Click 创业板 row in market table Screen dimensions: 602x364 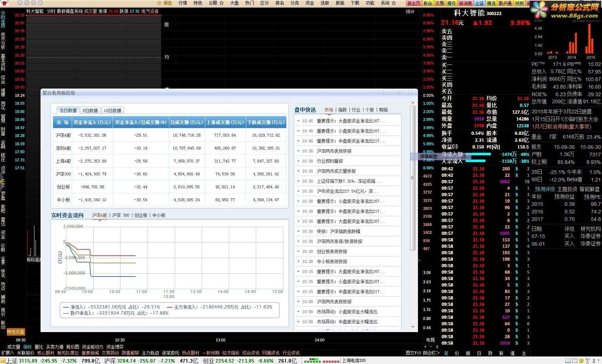point(170,187)
